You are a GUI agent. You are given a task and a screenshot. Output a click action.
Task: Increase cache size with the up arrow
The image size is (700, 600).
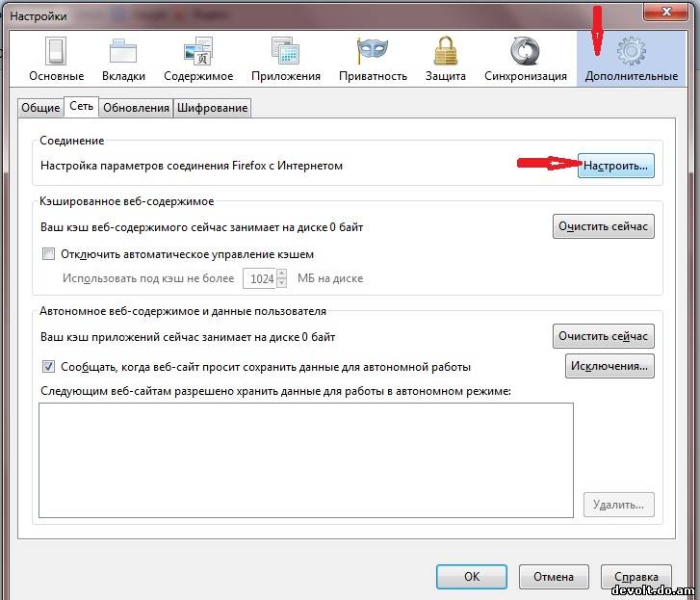tap(281, 274)
